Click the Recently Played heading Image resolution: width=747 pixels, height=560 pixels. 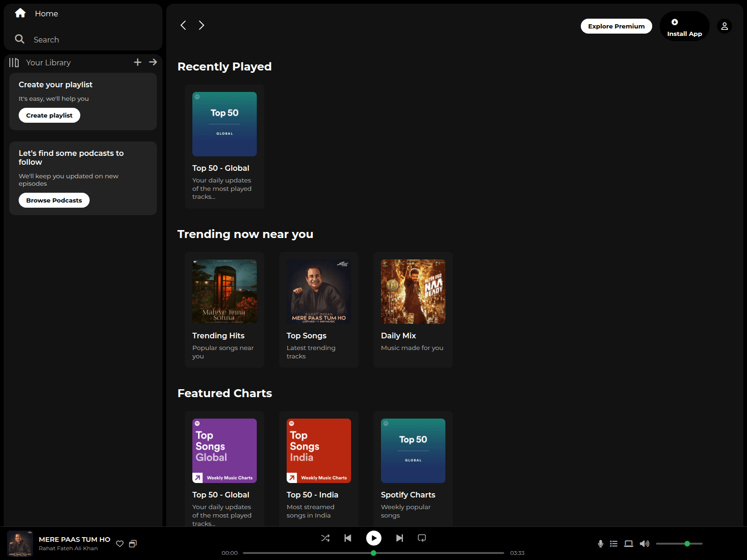tap(225, 67)
